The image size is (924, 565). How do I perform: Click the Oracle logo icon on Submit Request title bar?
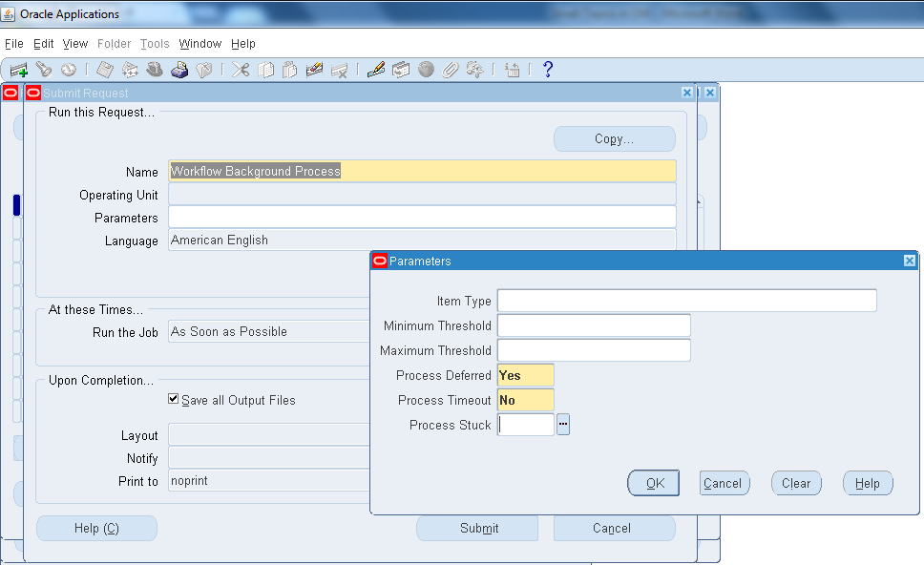[33, 93]
